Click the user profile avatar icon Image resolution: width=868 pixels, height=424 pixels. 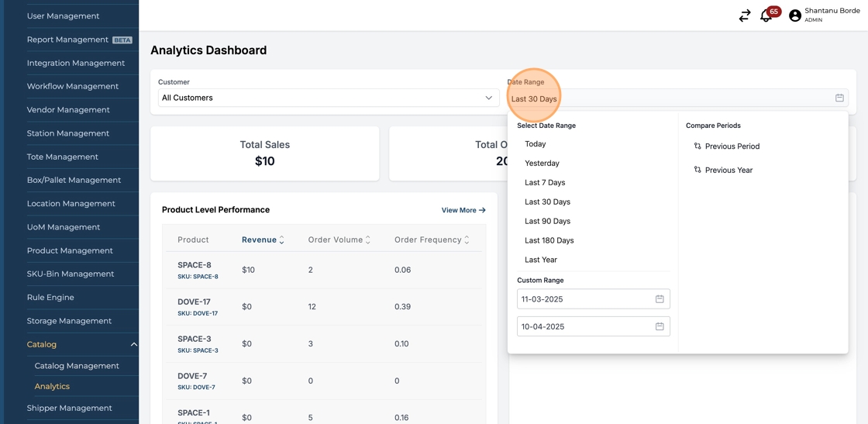[x=794, y=16]
